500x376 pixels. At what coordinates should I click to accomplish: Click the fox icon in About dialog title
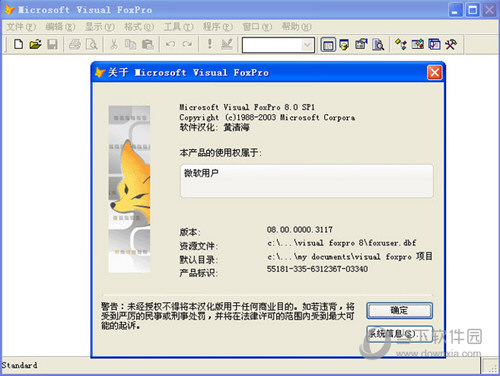[100, 72]
